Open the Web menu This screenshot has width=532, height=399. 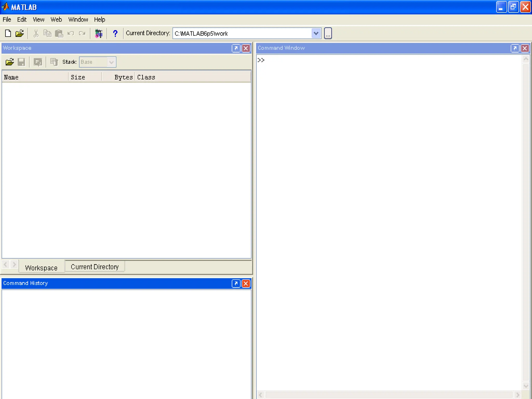(56, 20)
